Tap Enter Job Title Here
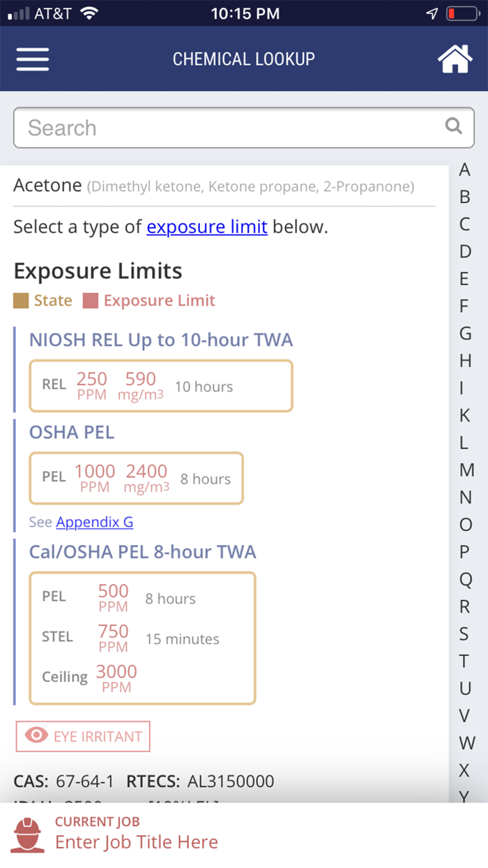 [x=137, y=842]
